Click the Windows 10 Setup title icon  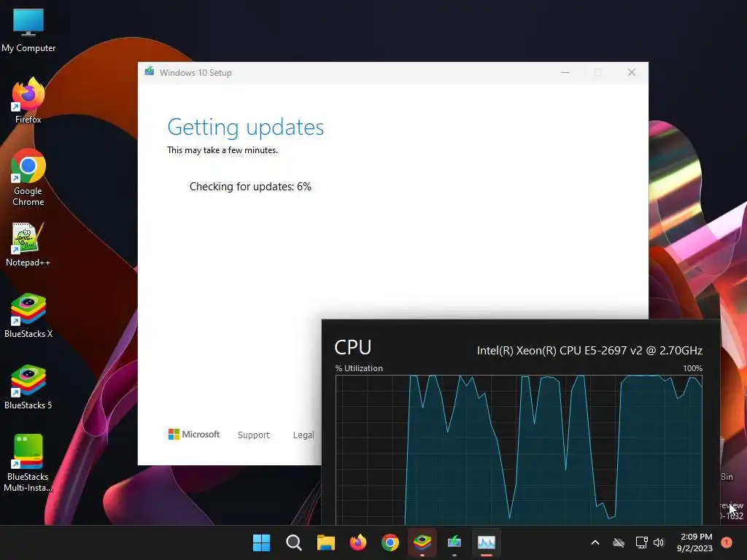coord(149,72)
